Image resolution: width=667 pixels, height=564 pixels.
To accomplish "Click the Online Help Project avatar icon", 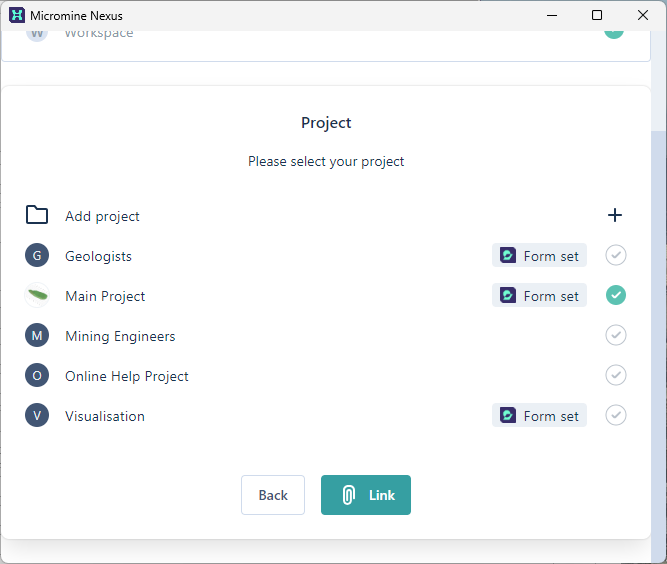I will [x=37, y=376].
